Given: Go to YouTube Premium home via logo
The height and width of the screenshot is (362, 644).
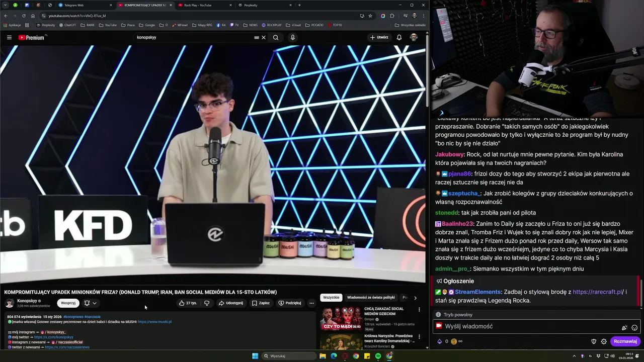Looking at the screenshot, I should pyautogui.click(x=31, y=37).
